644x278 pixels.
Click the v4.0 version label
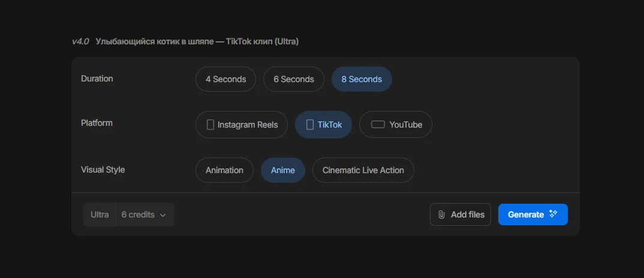(x=80, y=41)
